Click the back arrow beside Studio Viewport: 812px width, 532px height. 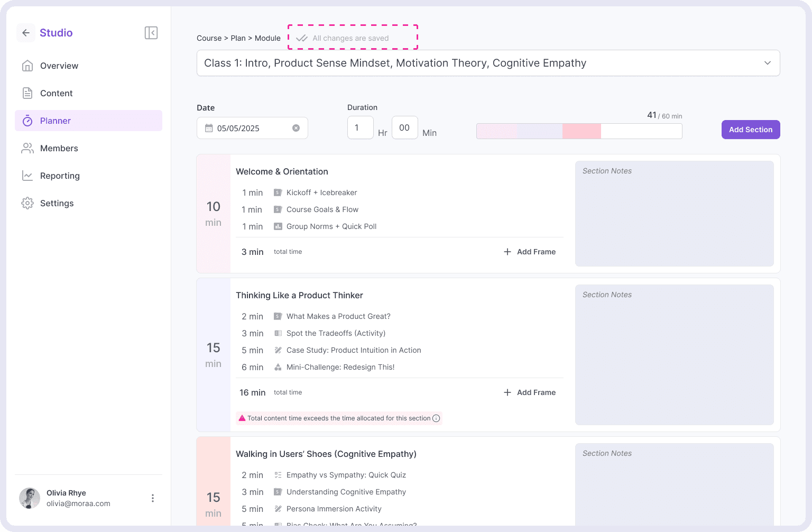pos(26,33)
